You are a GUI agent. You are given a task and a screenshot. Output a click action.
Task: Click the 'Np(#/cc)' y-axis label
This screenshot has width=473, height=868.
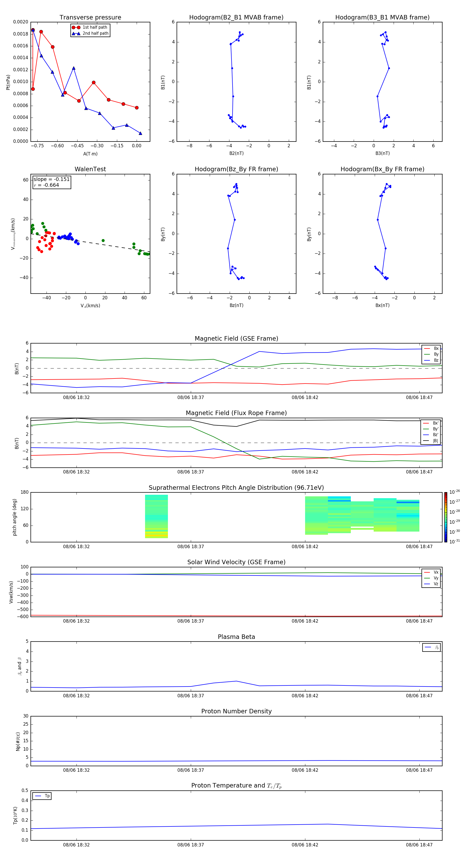click(18, 741)
